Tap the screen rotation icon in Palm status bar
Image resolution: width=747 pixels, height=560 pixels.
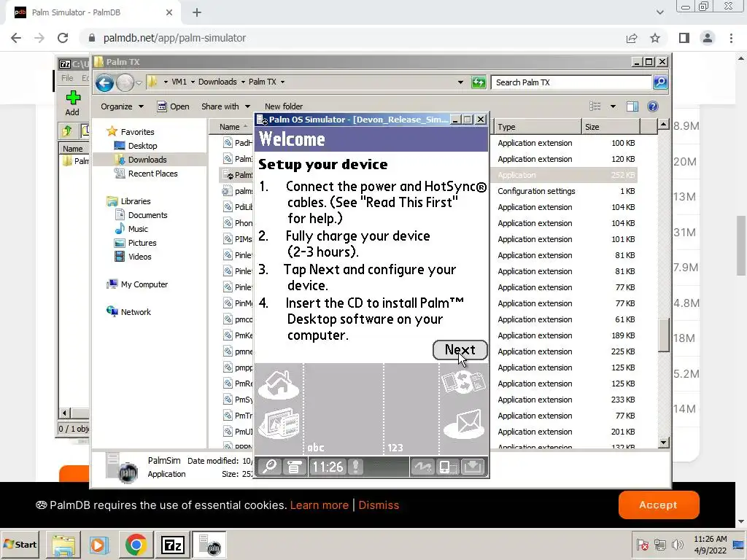tap(447, 467)
